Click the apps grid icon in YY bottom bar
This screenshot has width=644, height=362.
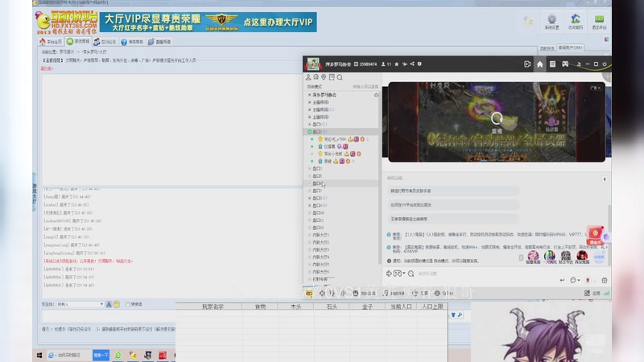tap(587, 293)
